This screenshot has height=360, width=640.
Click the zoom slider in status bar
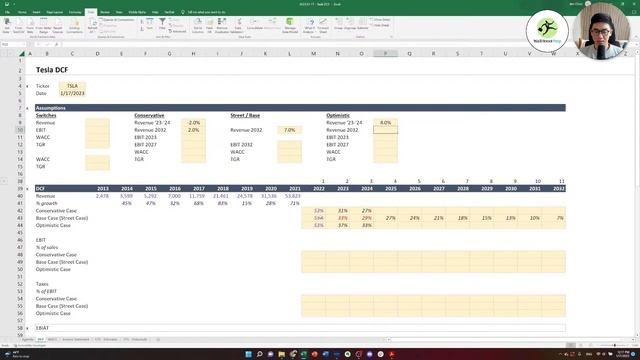614,345
